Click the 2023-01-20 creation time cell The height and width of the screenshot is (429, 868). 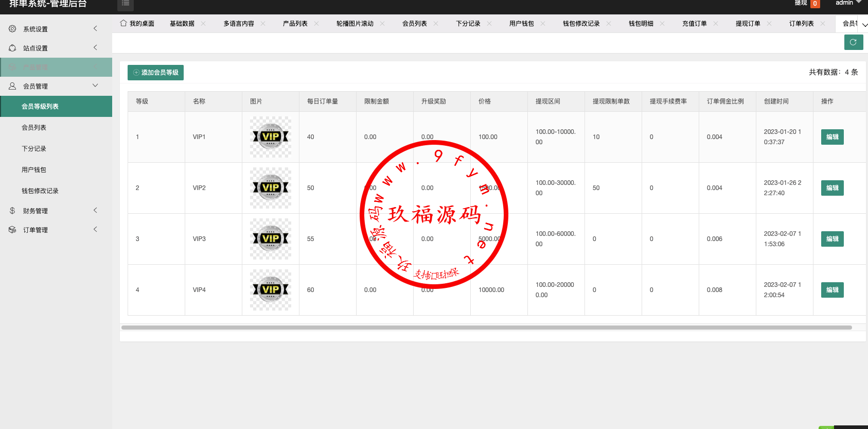785,137
